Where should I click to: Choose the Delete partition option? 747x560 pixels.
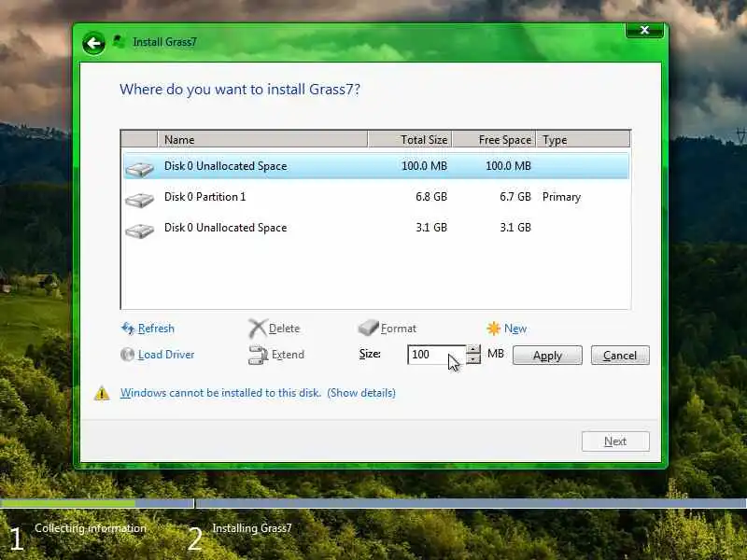284,329
